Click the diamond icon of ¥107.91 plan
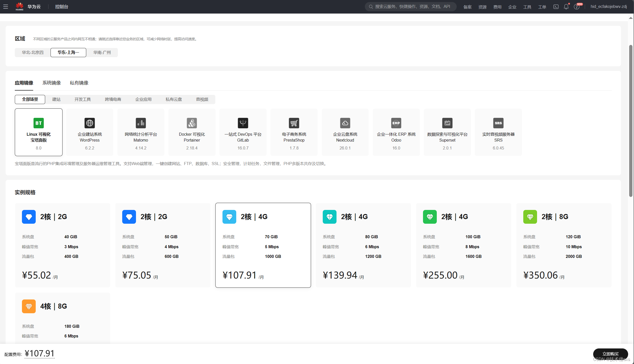 (x=229, y=217)
